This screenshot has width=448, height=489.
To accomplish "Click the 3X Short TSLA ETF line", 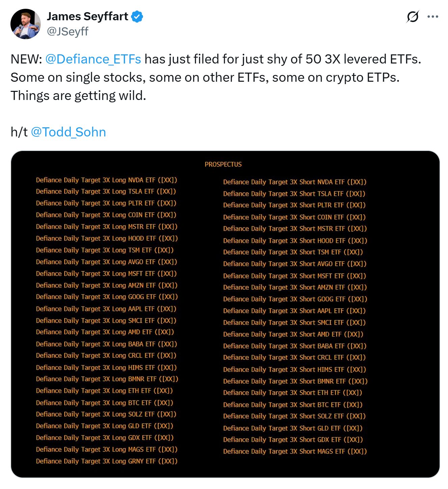I will tap(294, 194).
